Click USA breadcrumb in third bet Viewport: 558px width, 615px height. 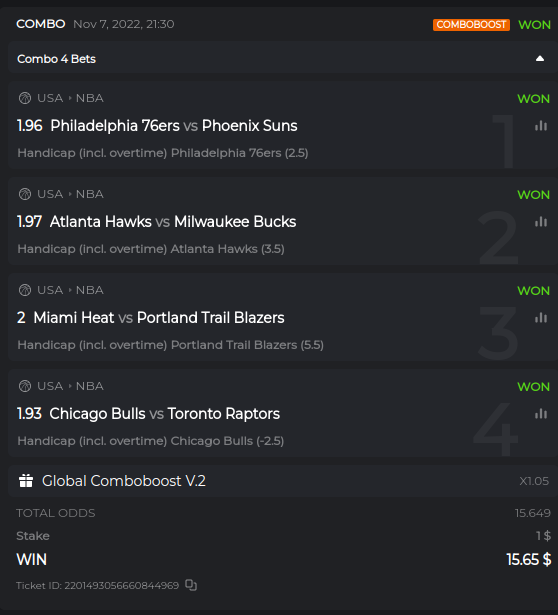click(50, 290)
